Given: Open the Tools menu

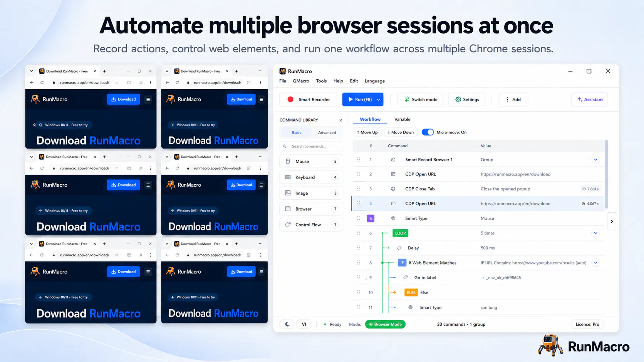Looking at the screenshot, I should pyautogui.click(x=321, y=81).
